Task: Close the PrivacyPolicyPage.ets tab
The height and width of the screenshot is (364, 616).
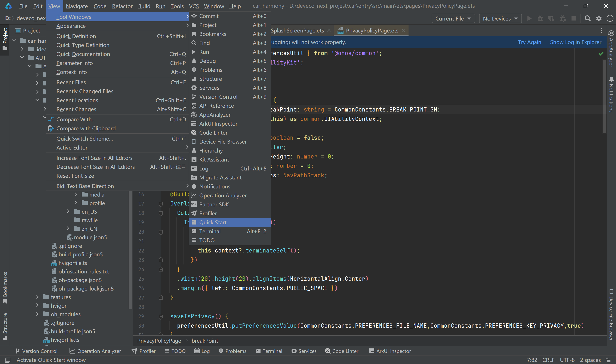Action: (x=403, y=30)
